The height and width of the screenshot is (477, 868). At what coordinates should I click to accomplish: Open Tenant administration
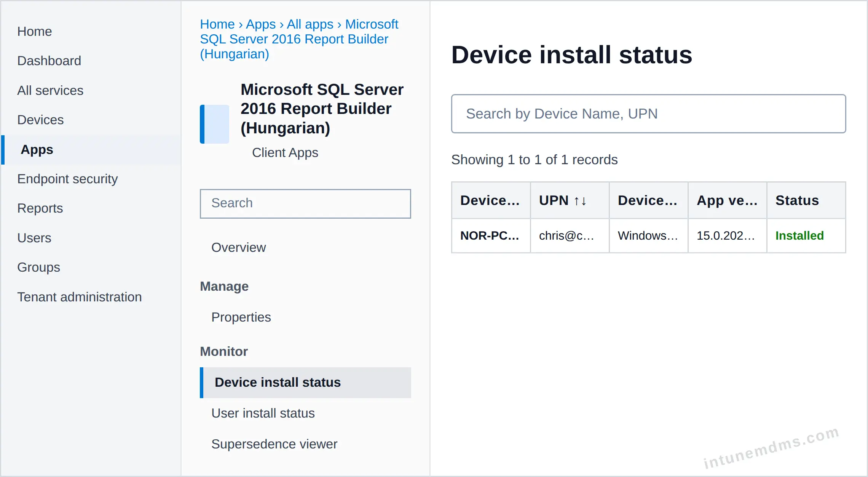tap(80, 297)
